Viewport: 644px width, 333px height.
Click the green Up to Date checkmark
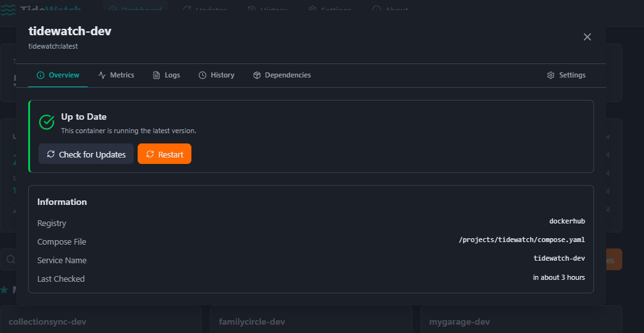tap(47, 122)
